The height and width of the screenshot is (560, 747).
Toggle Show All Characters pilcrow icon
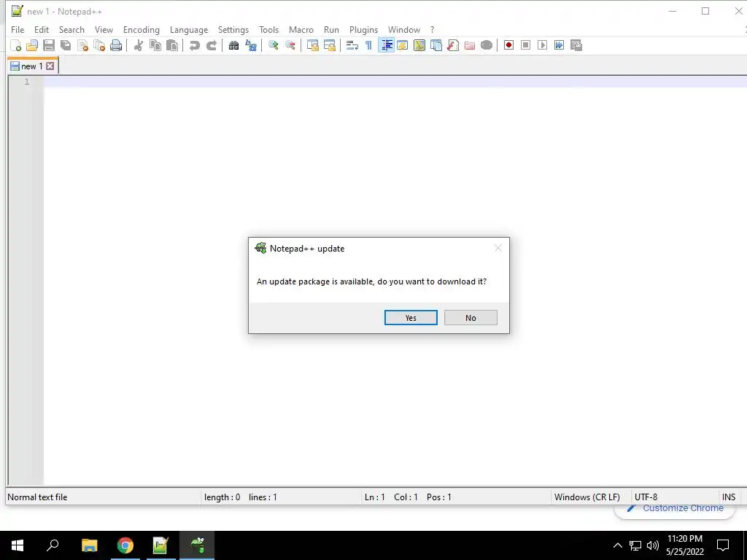pos(368,46)
